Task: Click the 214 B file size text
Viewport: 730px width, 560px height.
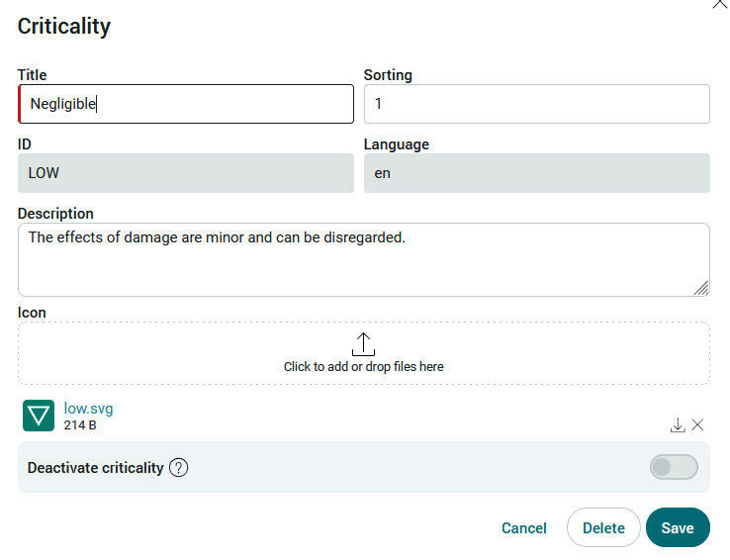Action: (80, 425)
